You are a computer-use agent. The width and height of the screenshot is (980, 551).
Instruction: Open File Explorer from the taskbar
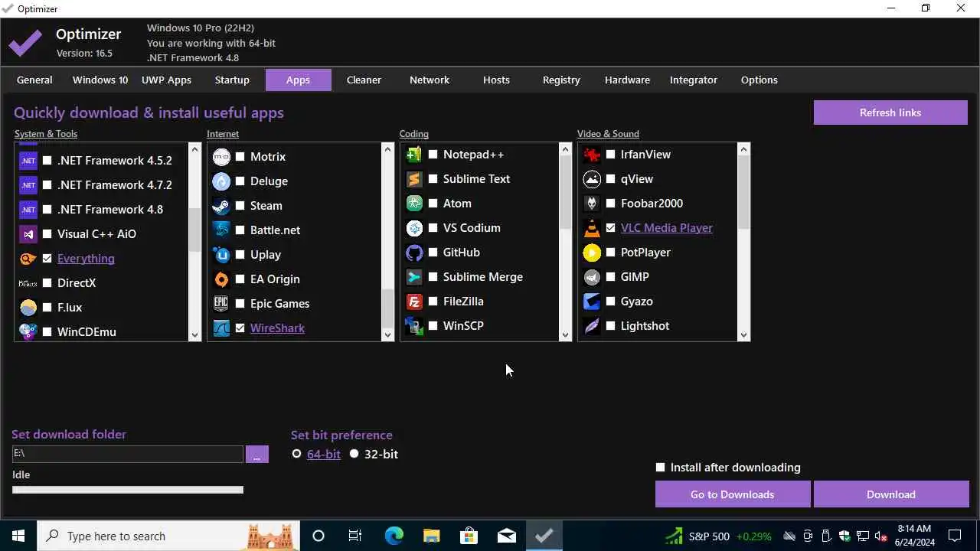(431, 536)
